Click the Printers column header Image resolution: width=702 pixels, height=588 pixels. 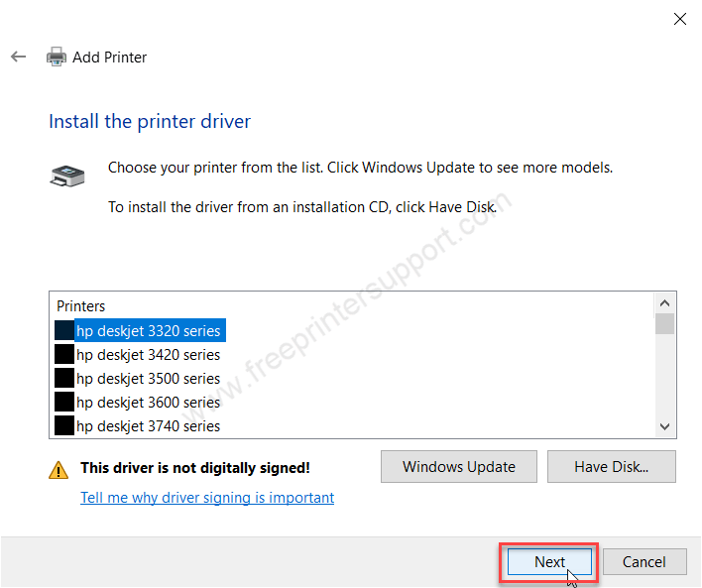(x=80, y=305)
